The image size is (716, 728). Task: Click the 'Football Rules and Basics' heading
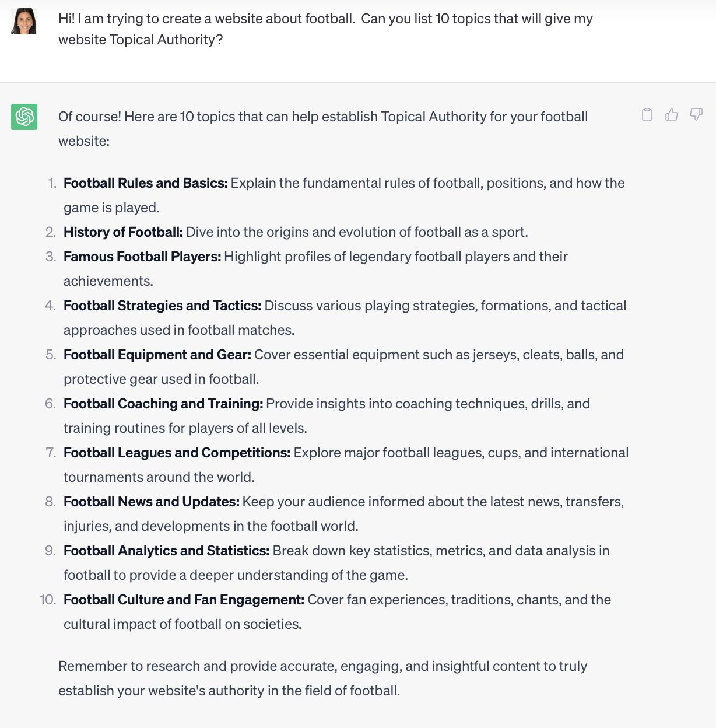146,183
